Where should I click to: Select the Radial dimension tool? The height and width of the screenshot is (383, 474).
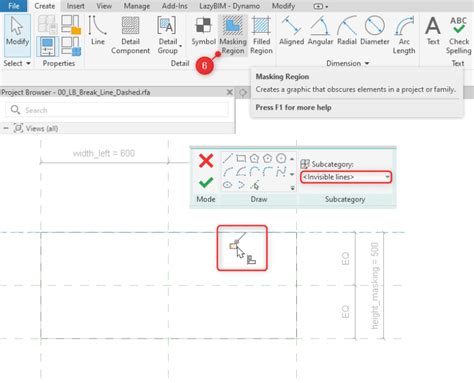click(347, 31)
